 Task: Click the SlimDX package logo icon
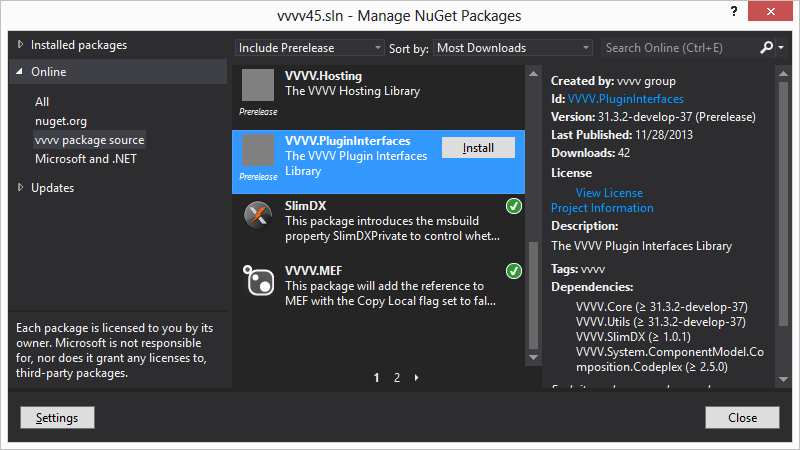coord(258,215)
